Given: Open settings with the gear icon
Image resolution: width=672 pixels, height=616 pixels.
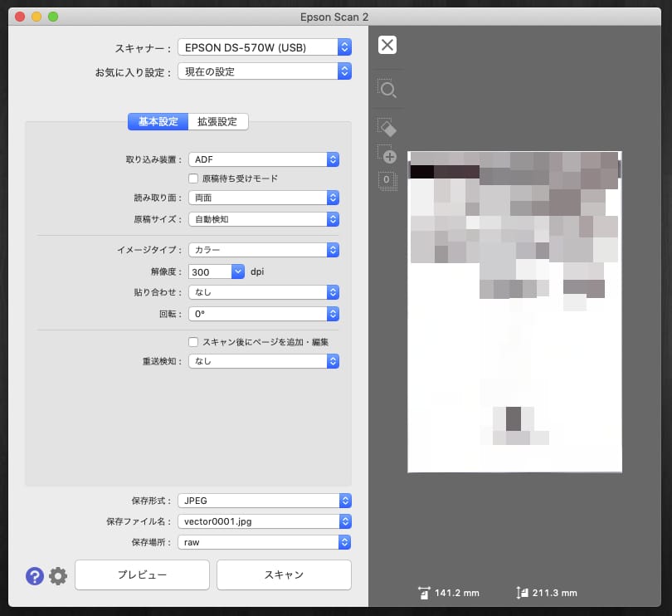Looking at the screenshot, I should tap(57, 575).
